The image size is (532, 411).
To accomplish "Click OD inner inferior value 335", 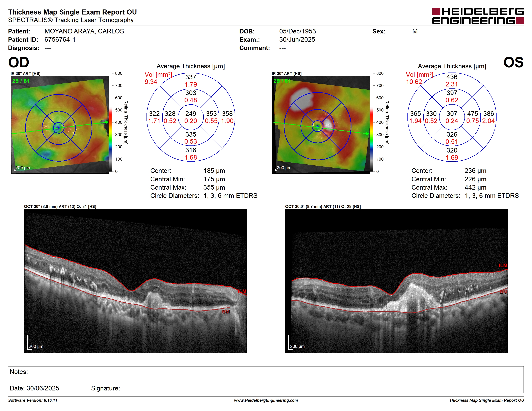I will pyautogui.click(x=190, y=134).
